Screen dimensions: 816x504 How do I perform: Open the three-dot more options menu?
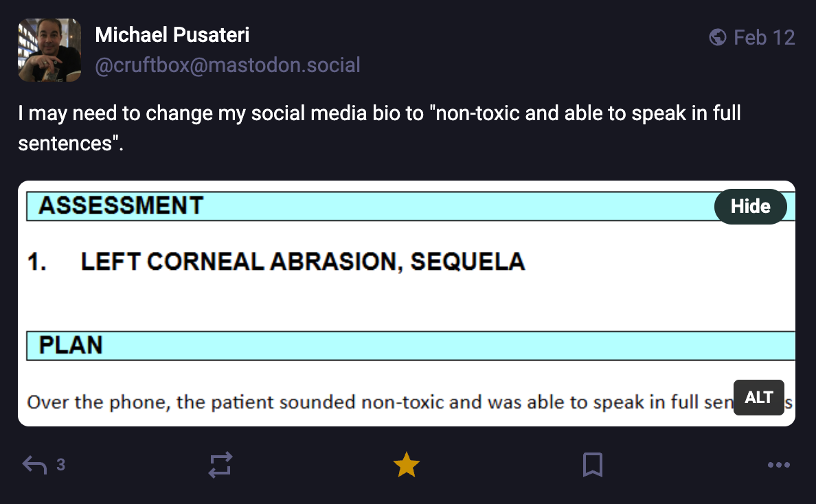pos(778,466)
